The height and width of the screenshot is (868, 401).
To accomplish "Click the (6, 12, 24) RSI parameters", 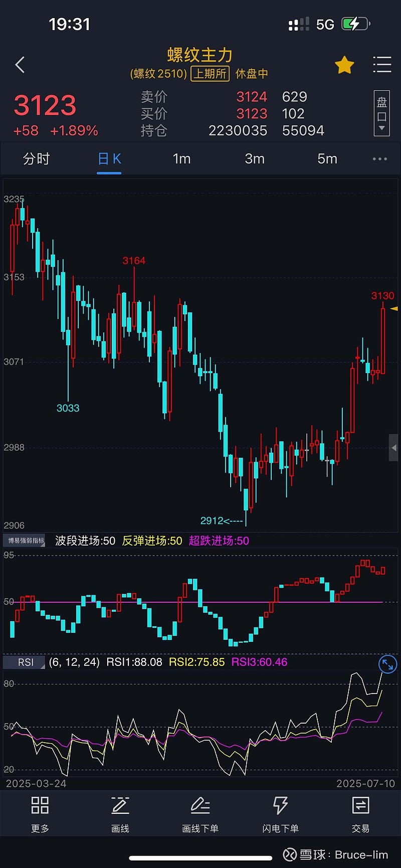I will 74,662.
